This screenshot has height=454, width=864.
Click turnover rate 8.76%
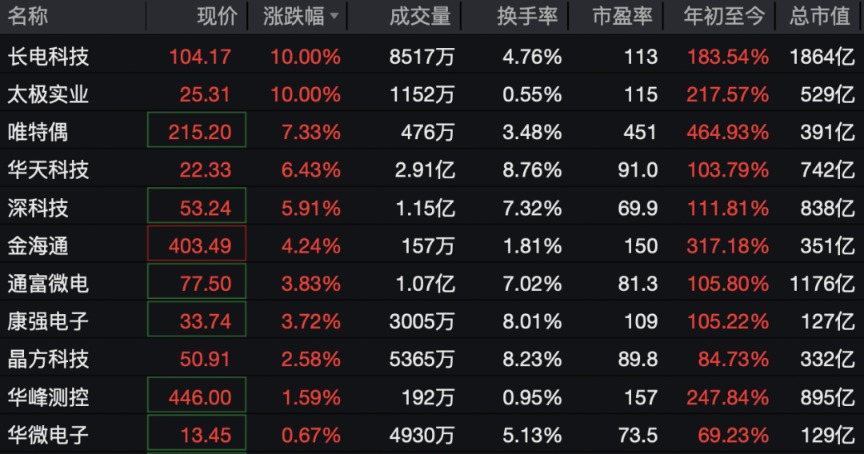click(x=532, y=170)
